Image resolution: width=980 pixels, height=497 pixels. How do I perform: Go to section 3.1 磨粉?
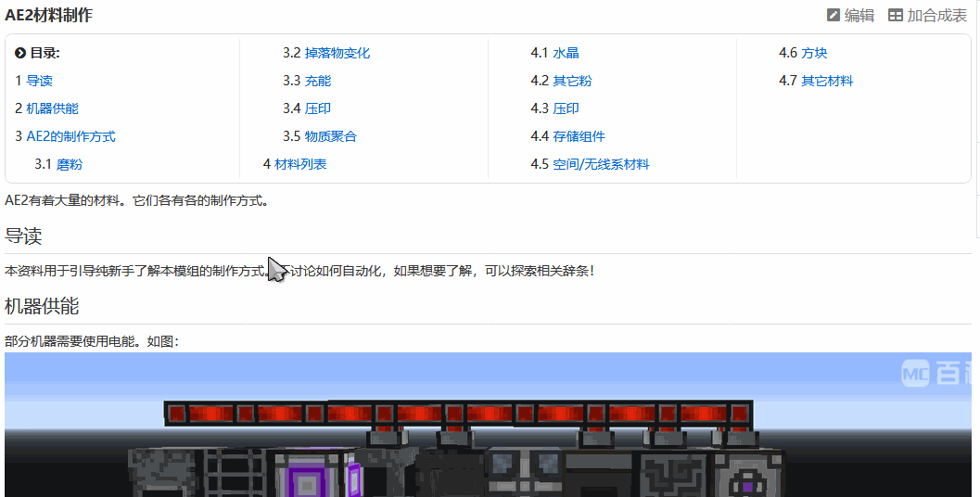70,164
